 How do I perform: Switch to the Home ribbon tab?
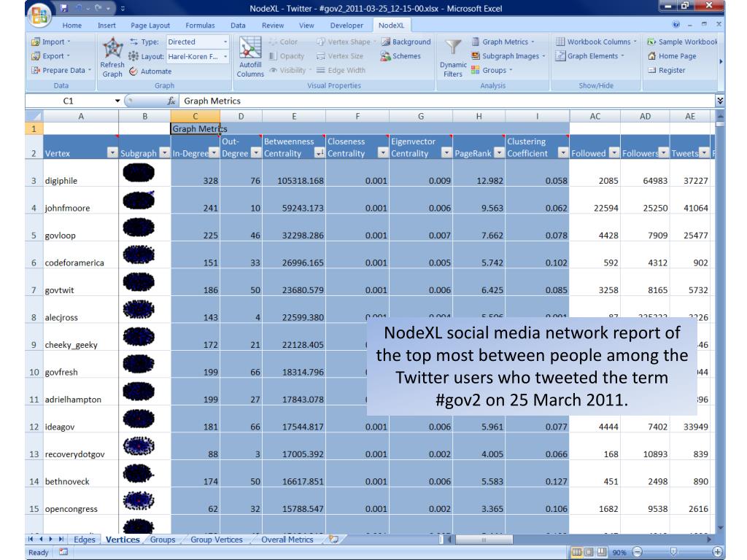coord(72,26)
